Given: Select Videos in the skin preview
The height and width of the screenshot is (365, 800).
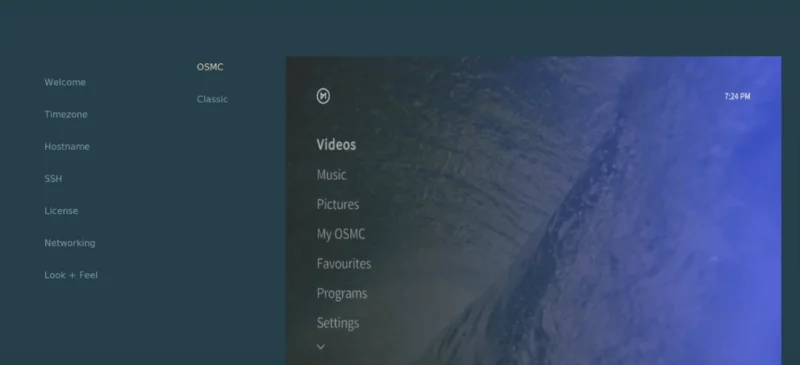Looking at the screenshot, I should 336,144.
